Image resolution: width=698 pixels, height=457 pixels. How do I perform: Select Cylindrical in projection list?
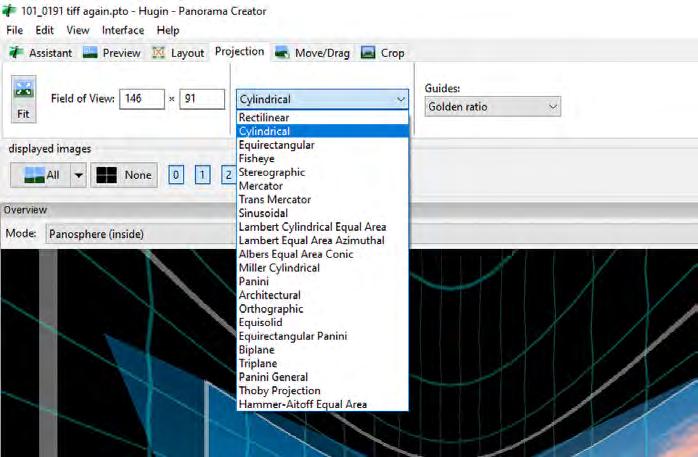[x=322, y=131]
